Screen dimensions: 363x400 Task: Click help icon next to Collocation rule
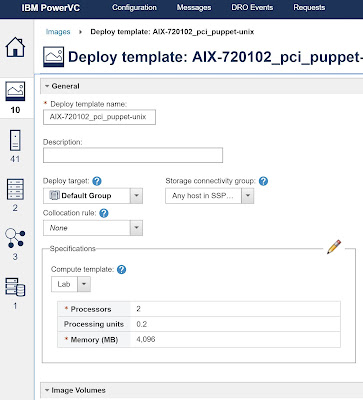click(104, 213)
